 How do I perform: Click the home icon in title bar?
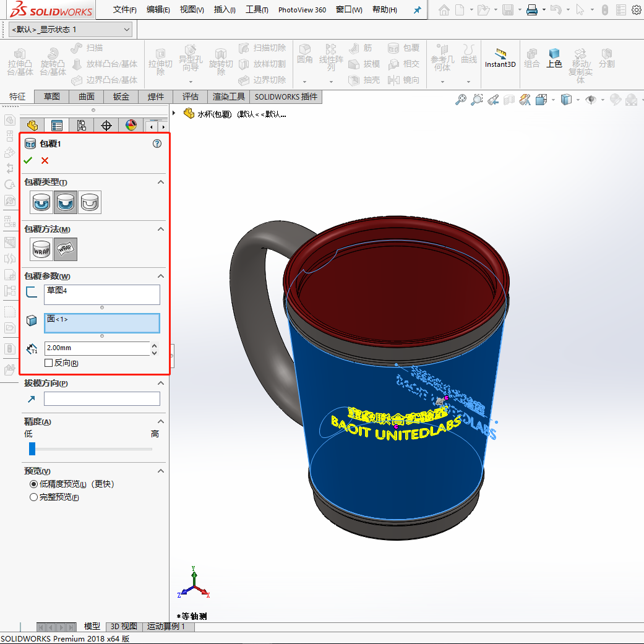444,9
